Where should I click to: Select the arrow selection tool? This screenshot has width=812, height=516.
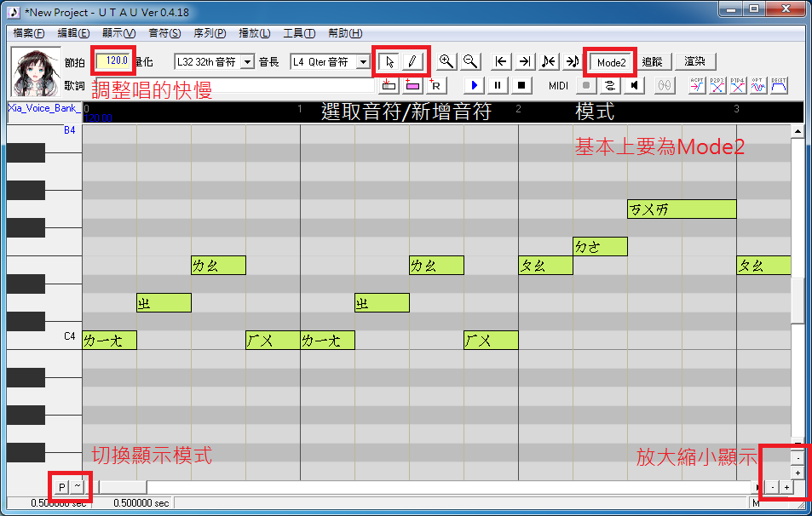pos(389,61)
